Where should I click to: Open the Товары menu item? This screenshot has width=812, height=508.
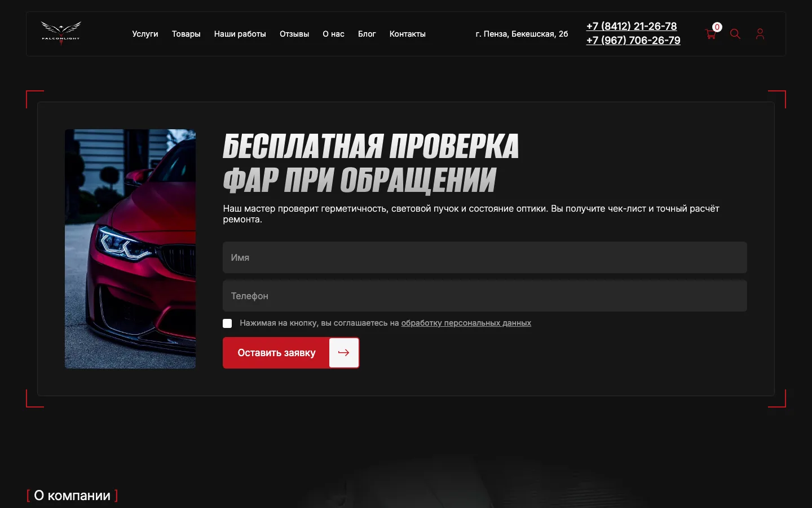[186, 34]
